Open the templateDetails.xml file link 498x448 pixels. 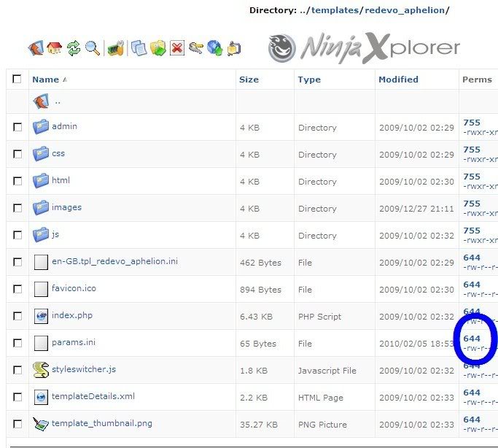click(x=93, y=396)
